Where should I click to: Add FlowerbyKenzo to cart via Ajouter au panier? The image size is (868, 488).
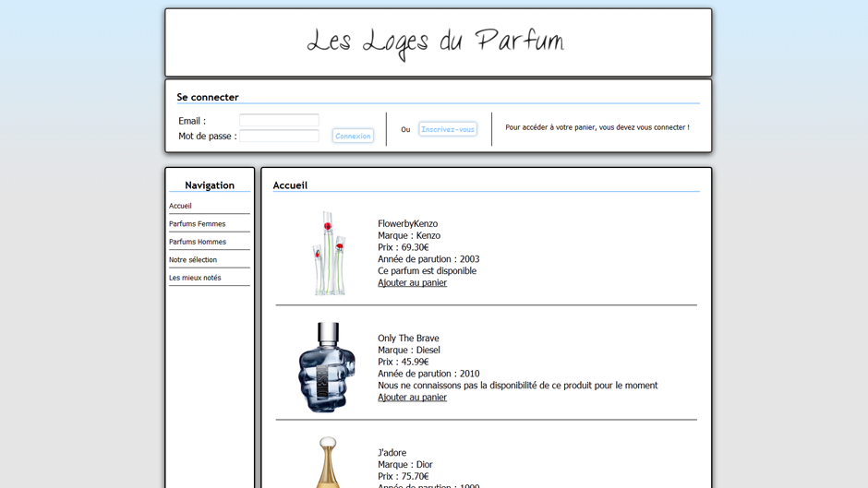412,282
